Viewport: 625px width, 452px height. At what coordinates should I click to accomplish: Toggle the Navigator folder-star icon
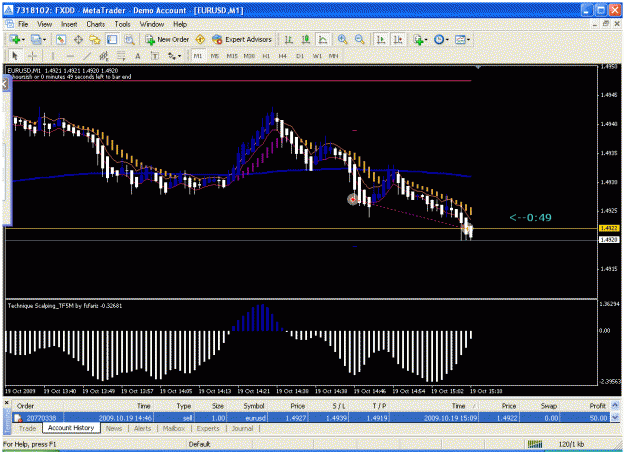(x=95, y=39)
